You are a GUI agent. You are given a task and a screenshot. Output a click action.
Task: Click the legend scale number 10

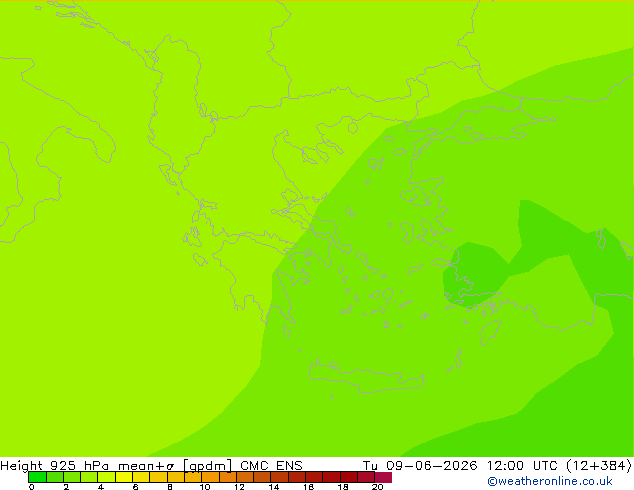[x=205, y=487]
